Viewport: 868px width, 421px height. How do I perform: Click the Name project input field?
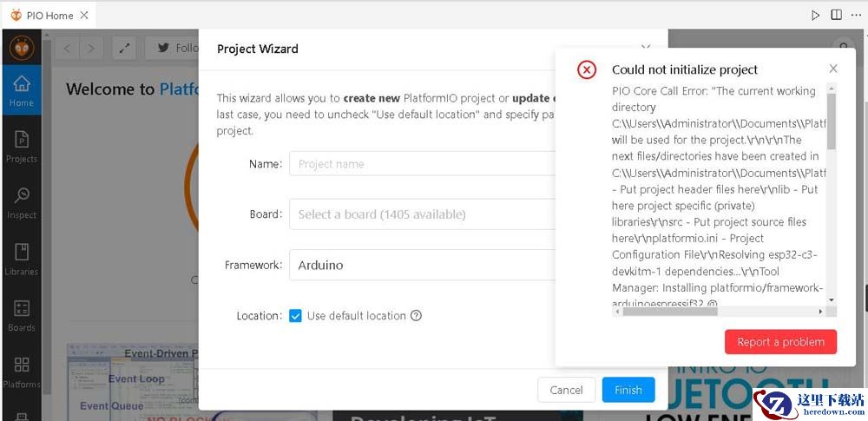coord(422,164)
